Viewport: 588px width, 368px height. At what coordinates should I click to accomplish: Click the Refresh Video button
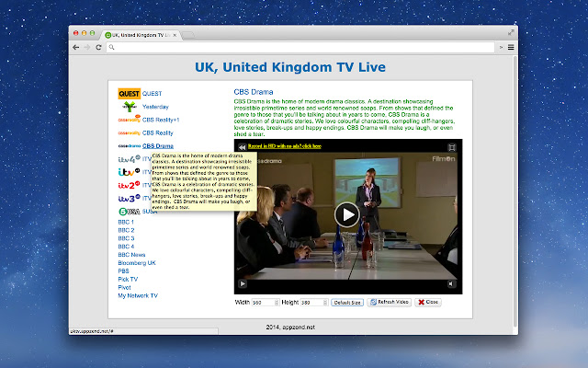tap(390, 303)
